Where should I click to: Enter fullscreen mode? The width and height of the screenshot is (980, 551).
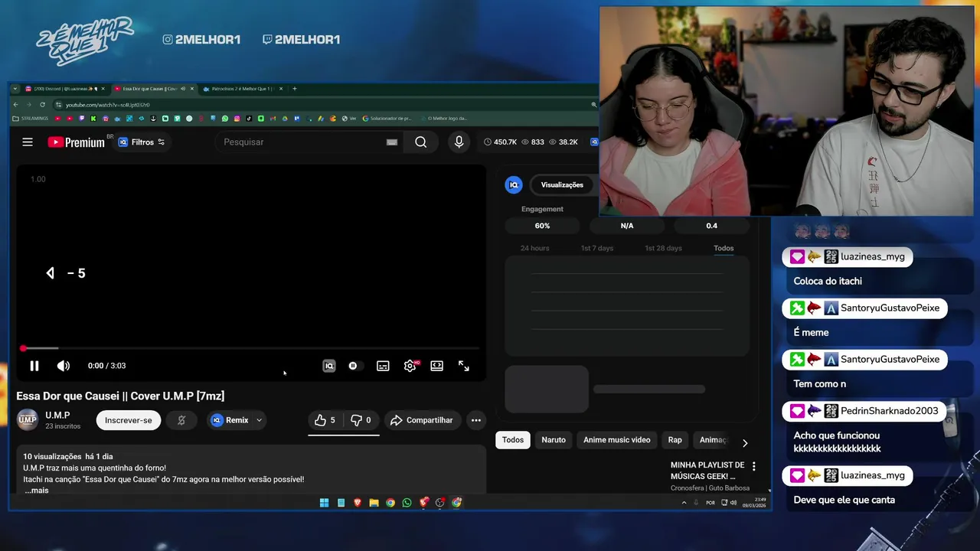pos(464,366)
